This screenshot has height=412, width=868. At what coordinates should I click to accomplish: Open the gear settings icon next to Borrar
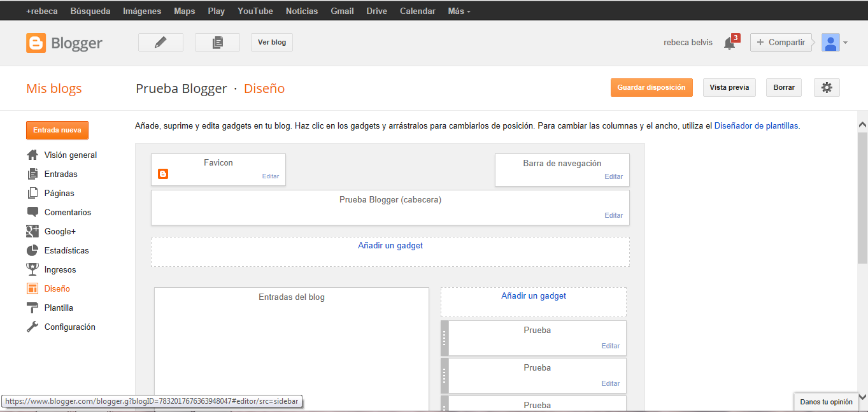click(x=826, y=87)
